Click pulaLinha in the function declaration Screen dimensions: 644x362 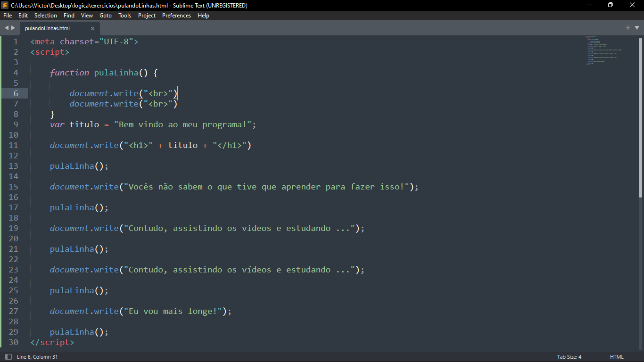tap(116, 73)
